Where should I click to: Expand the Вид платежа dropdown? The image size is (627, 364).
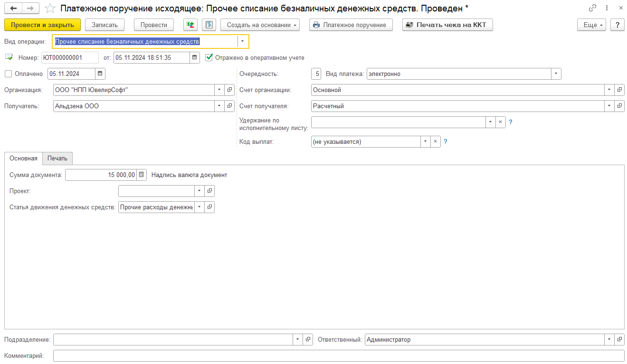pyautogui.click(x=556, y=74)
